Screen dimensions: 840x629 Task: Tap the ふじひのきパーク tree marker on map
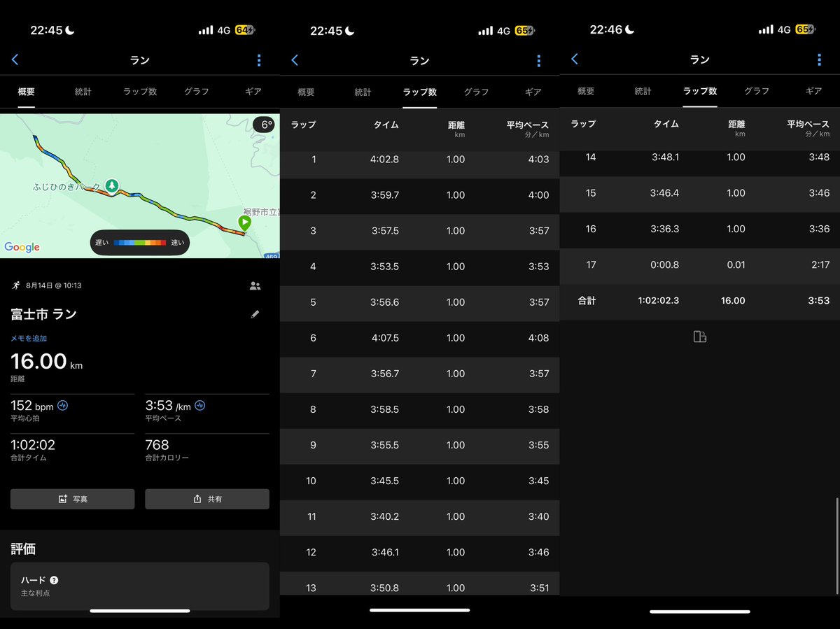coord(111,185)
